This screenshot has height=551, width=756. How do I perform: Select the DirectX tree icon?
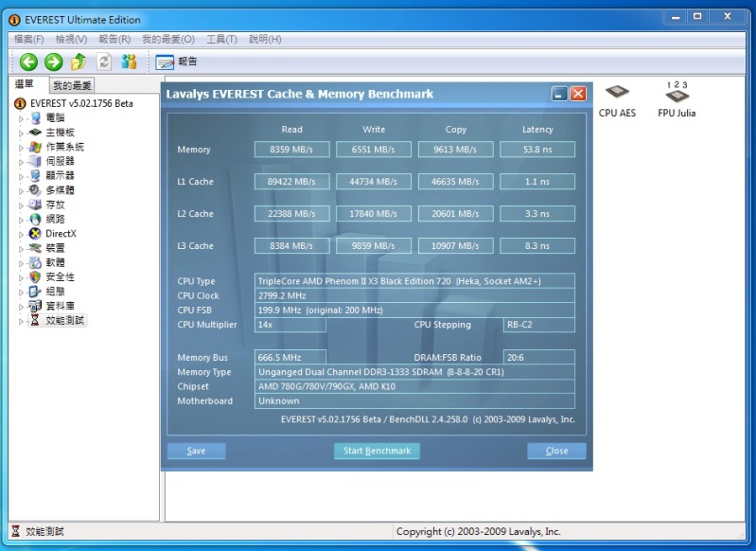pyautogui.click(x=35, y=234)
